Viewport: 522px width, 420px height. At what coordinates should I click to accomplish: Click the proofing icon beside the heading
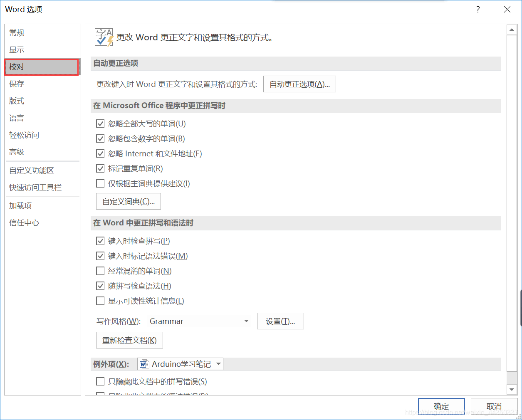(x=104, y=37)
